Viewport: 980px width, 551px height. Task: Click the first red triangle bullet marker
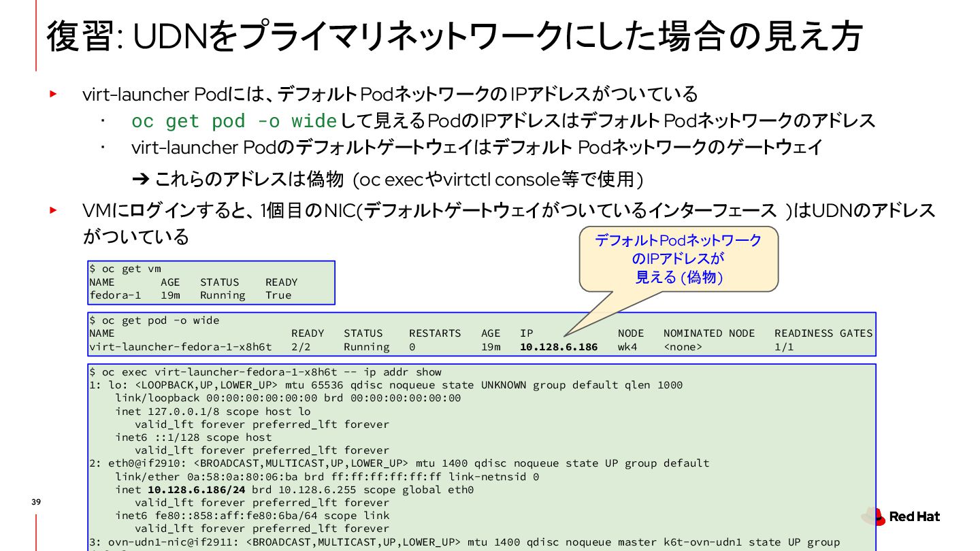coord(52,94)
